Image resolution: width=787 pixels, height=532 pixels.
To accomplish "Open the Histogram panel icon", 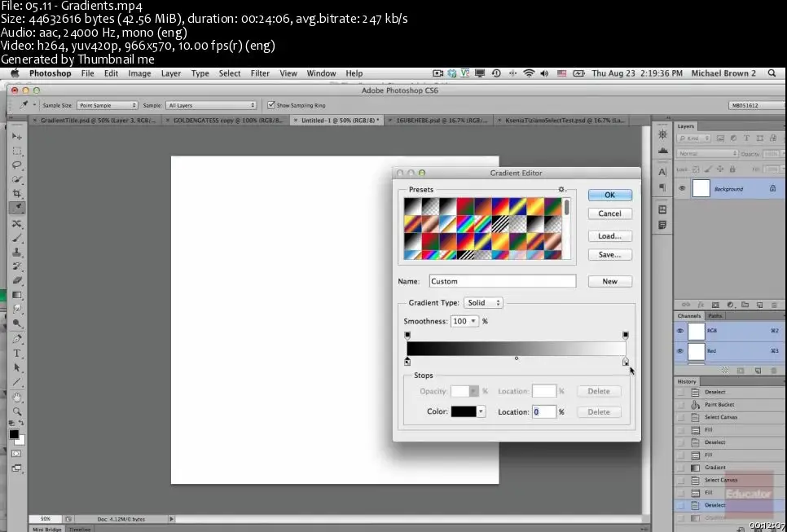I will 662,150.
